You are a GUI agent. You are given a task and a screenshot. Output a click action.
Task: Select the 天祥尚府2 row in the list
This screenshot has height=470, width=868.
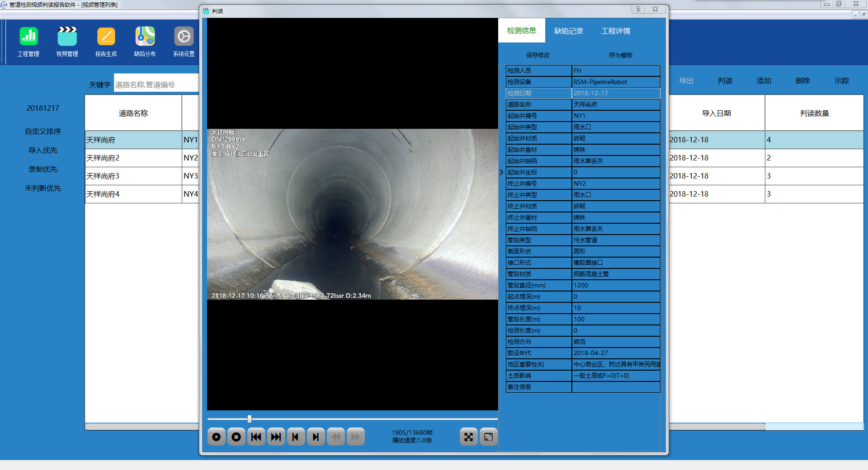click(133, 158)
